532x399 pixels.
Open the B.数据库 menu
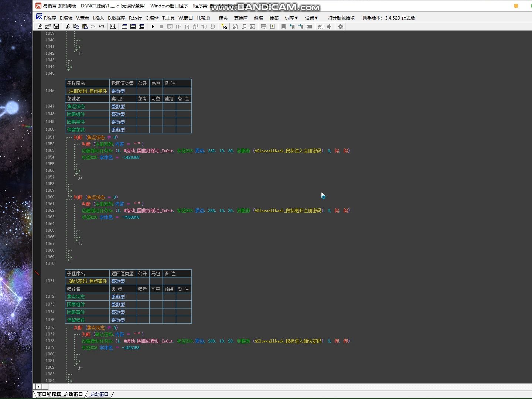pyautogui.click(x=116, y=18)
